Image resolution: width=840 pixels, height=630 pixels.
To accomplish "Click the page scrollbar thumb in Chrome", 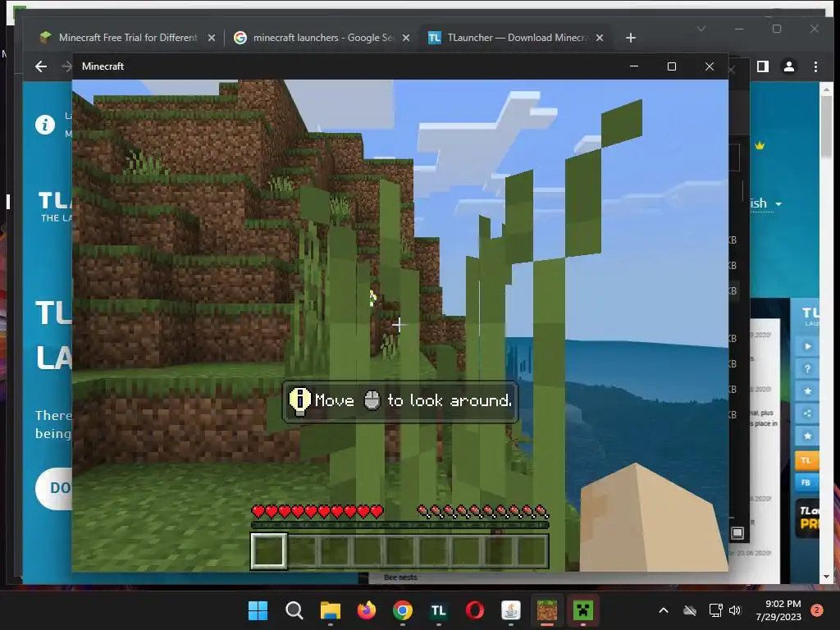I will [826, 126].
